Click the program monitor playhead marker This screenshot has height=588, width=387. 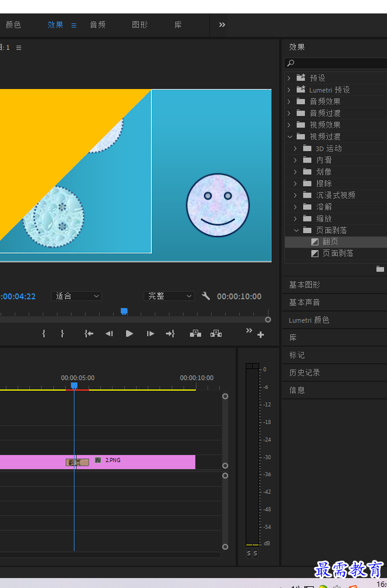pos(124,311)
